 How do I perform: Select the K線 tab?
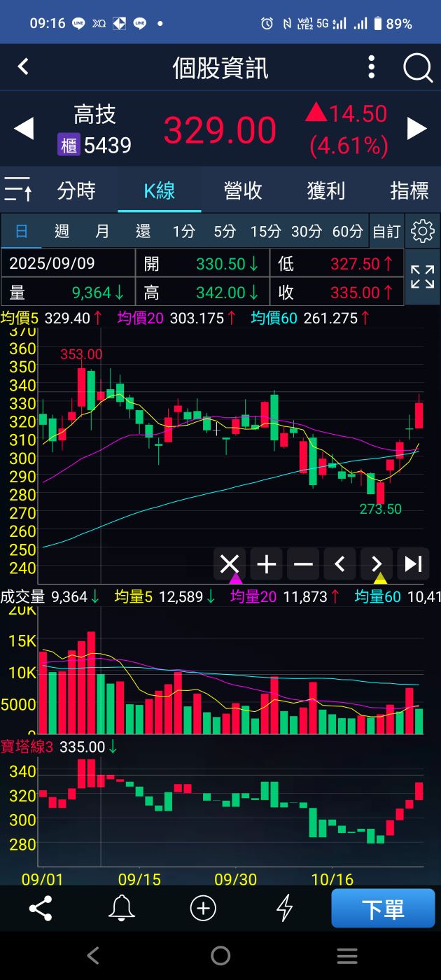click(x=160, y=190)
